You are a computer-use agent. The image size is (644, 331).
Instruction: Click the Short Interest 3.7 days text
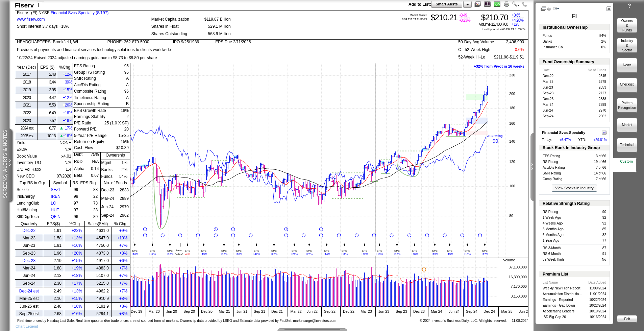pyautogui.click(x=43, y=26)
